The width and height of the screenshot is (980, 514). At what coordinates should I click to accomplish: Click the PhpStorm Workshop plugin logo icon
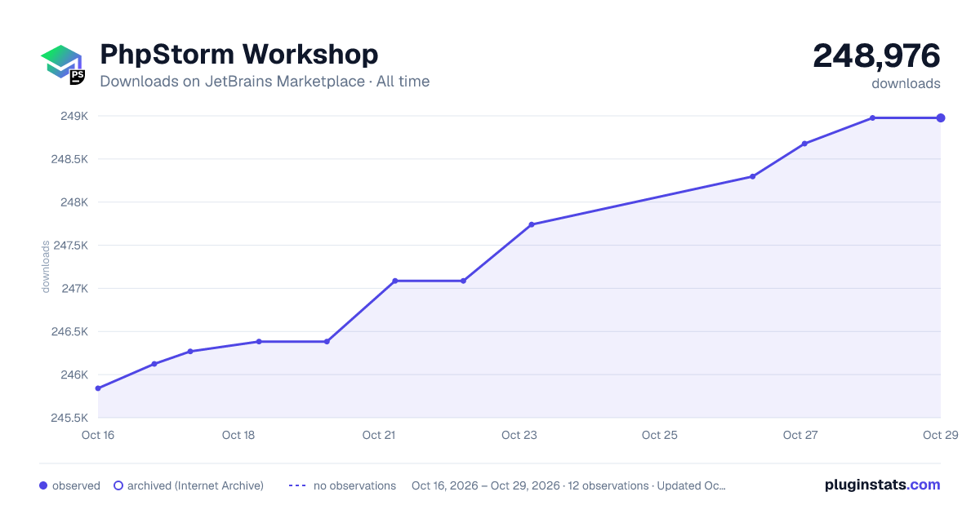63,64
